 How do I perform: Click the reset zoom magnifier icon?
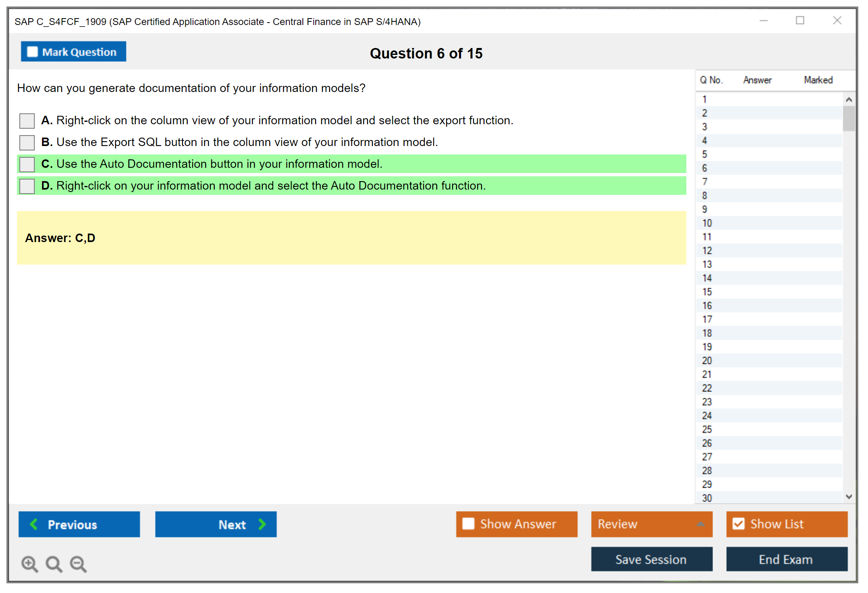(54, 564)
